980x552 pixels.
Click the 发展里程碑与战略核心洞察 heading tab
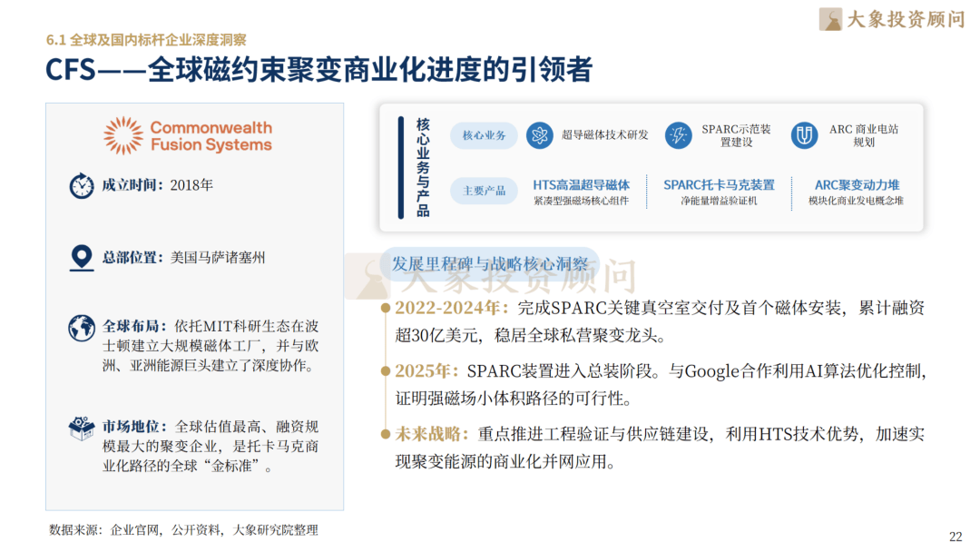pos(489,264)
